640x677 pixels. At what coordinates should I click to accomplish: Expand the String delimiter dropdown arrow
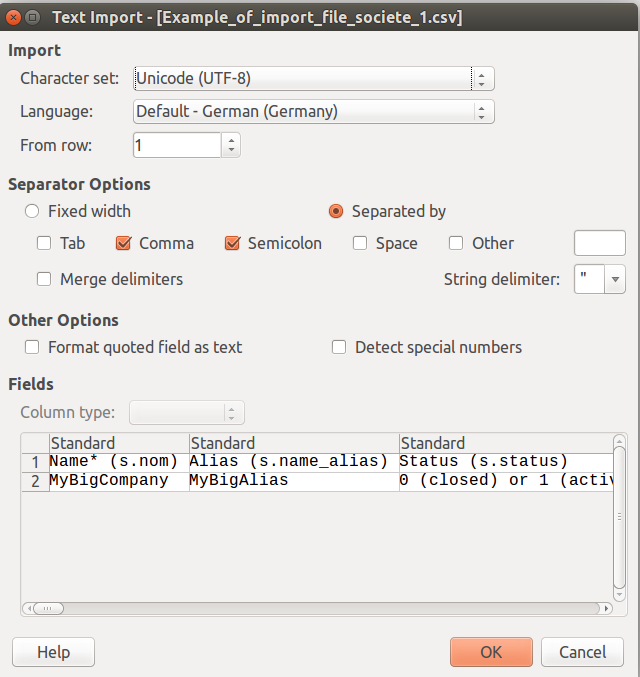[615, 279]
